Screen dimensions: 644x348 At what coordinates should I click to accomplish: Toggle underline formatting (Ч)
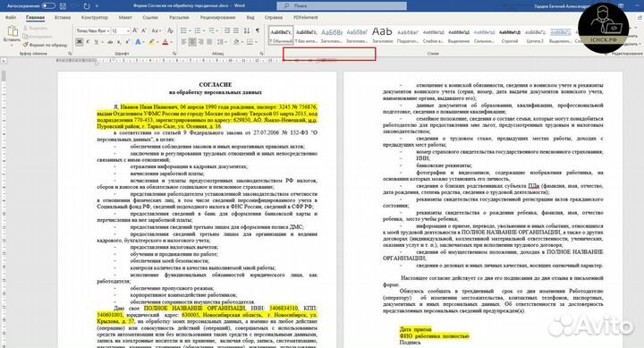[x=97, y=42]
